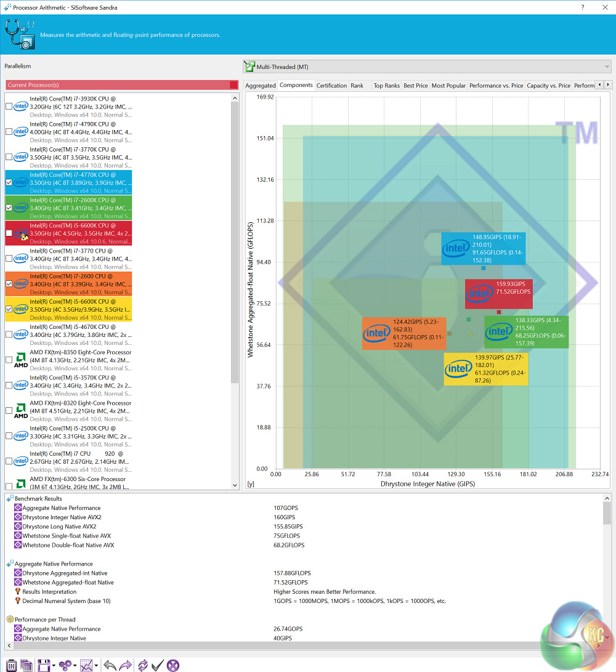Switch to the Aggregated tab
The image size is (616, 672).
tap(260, 86)
